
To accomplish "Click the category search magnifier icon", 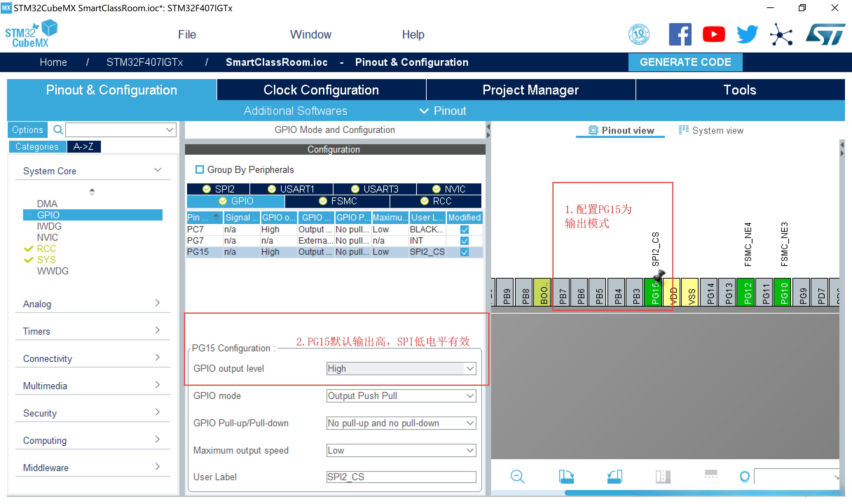I will pyautogui.click(x=58, y=130).
